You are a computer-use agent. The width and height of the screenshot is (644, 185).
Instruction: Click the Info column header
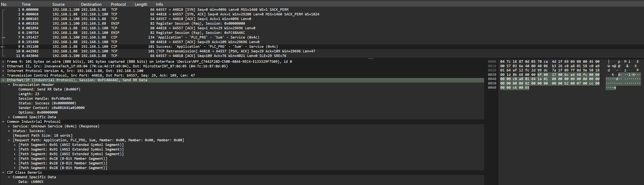tap(399, 4)
